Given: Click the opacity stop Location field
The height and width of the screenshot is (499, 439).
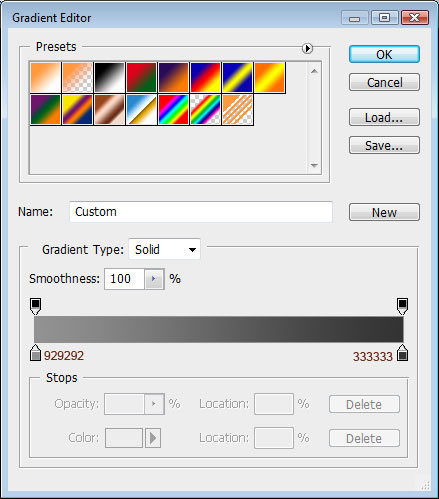Looking at the screenshot, I should pos(274,404).
